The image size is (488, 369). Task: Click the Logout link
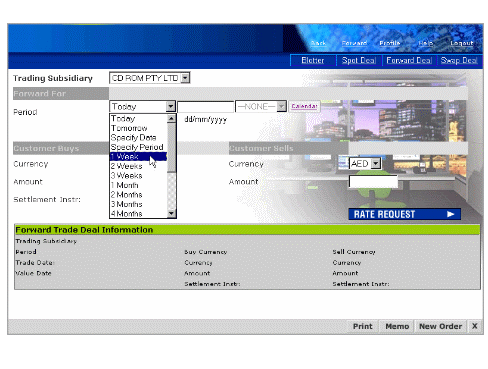(x=462, y=43)
